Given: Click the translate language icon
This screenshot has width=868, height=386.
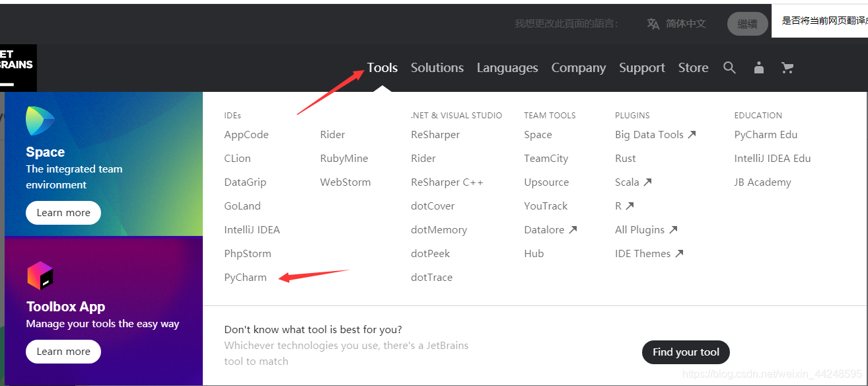Looking at the screenshot, I should point(653,24).
